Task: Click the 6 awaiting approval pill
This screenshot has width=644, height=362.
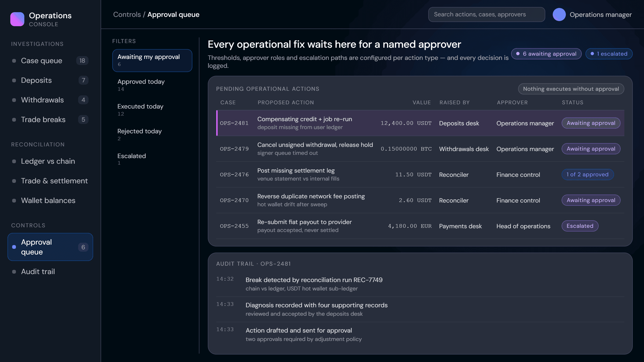Action: coord(546,54)
